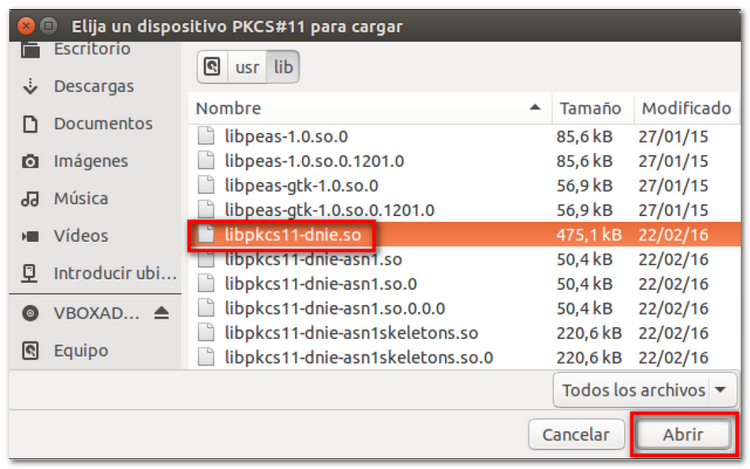The image size is (750, 469).
Task: Click the Documentos file icon in sidebar
Action: point(30,124)
